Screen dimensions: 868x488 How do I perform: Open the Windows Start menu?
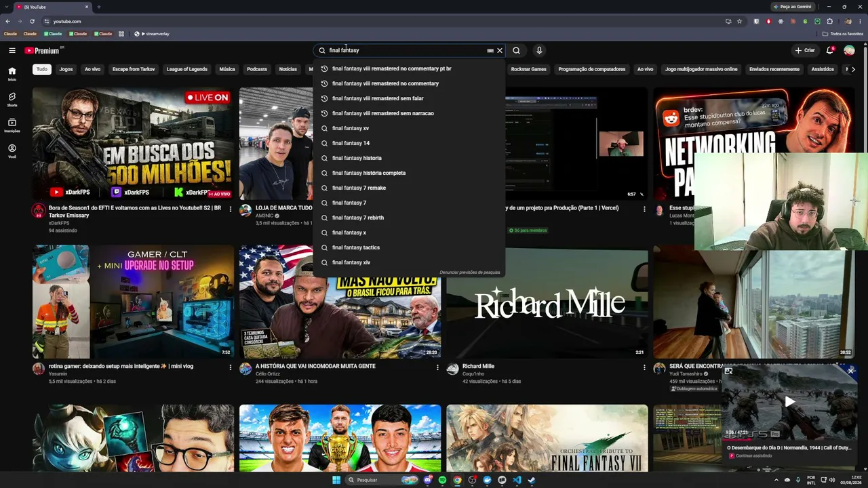coord(336,480)
